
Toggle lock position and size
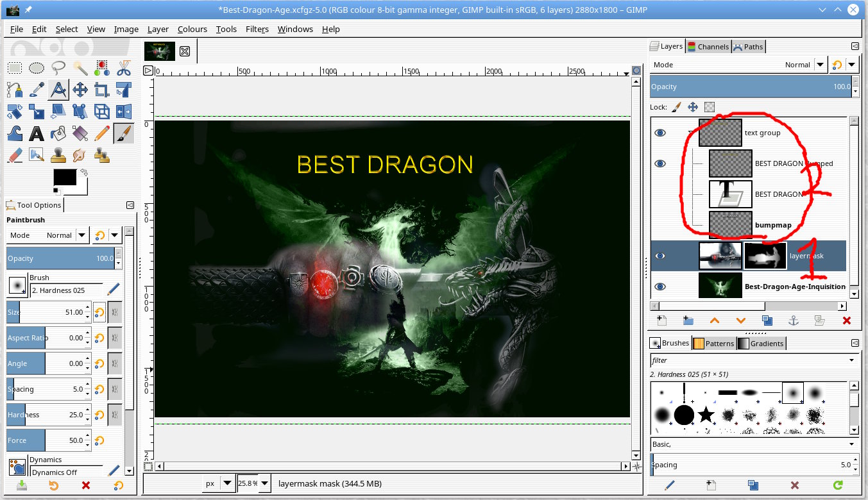click(693, 107)
